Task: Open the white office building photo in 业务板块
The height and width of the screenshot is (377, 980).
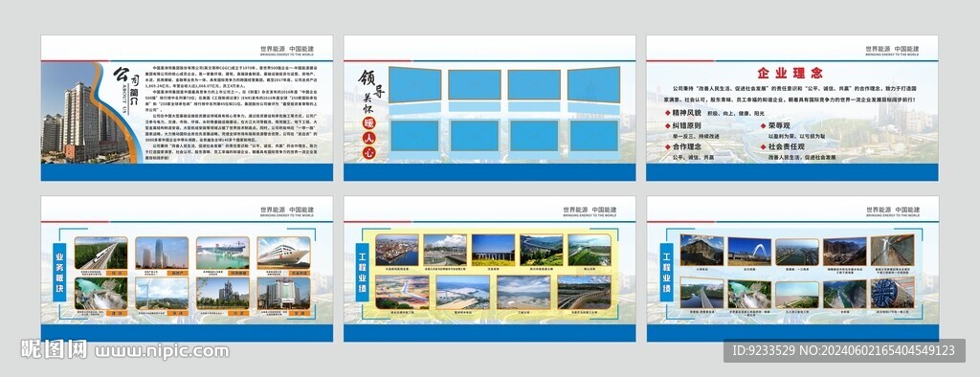Action: [283, 293]
